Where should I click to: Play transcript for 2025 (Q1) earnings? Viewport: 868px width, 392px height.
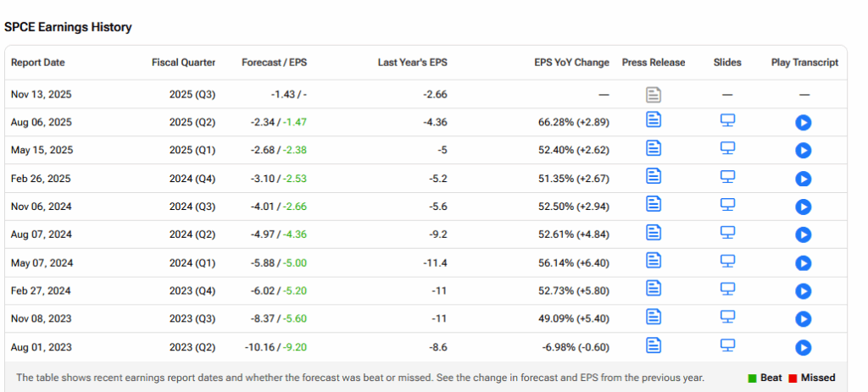[x=804, y=150]
